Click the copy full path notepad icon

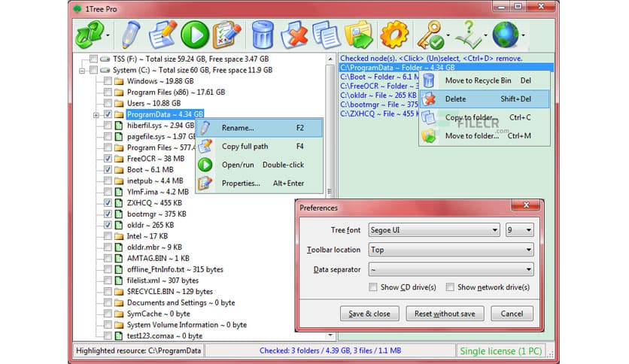click(x=163, y=35)
